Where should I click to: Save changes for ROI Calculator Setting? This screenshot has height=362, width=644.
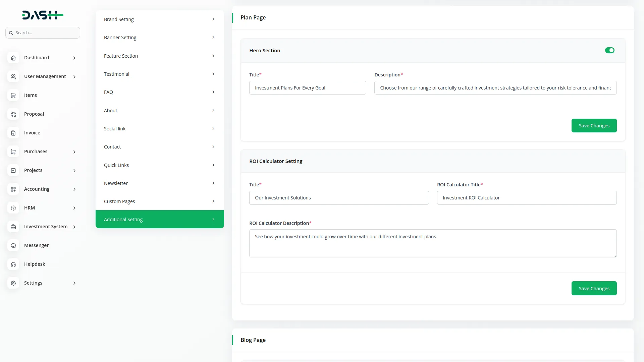click(594, 289)
